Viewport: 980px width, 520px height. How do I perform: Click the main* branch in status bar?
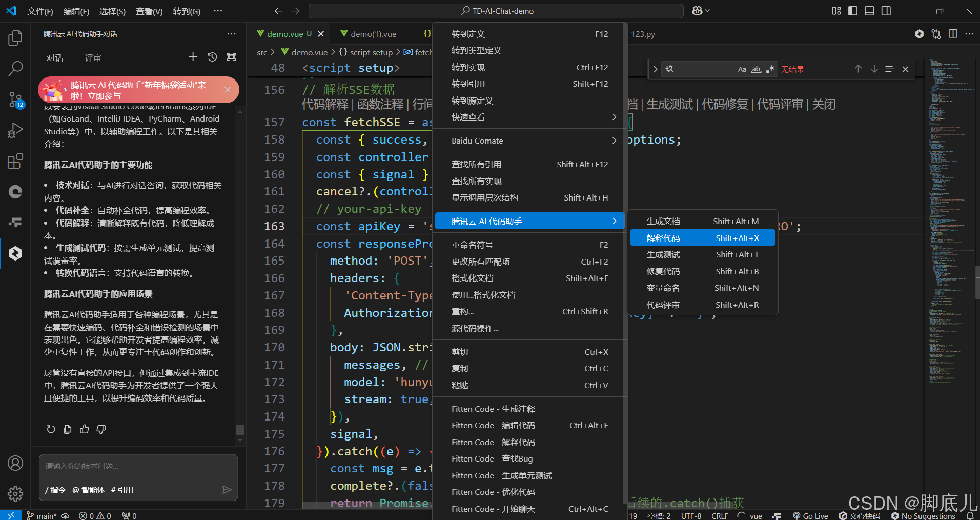42,516
